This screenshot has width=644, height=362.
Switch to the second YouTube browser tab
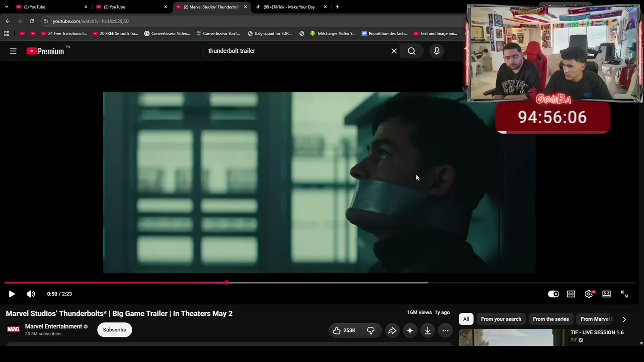[131, 7]
